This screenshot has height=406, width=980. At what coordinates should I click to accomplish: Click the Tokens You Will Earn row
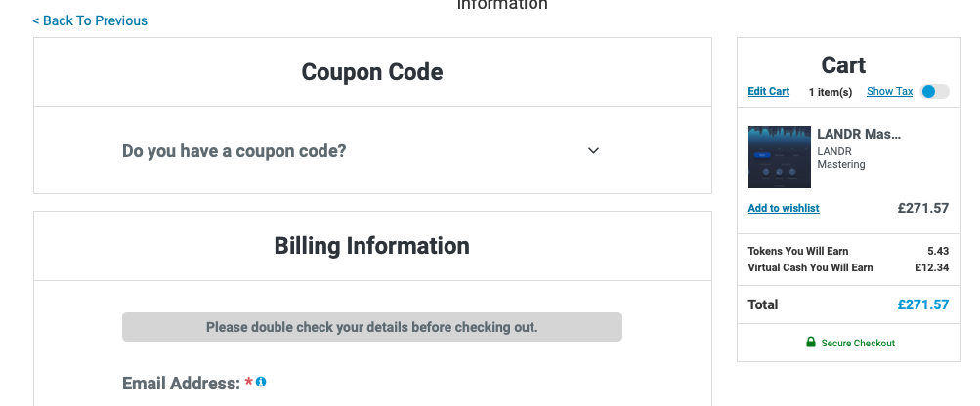click(848, 251)
